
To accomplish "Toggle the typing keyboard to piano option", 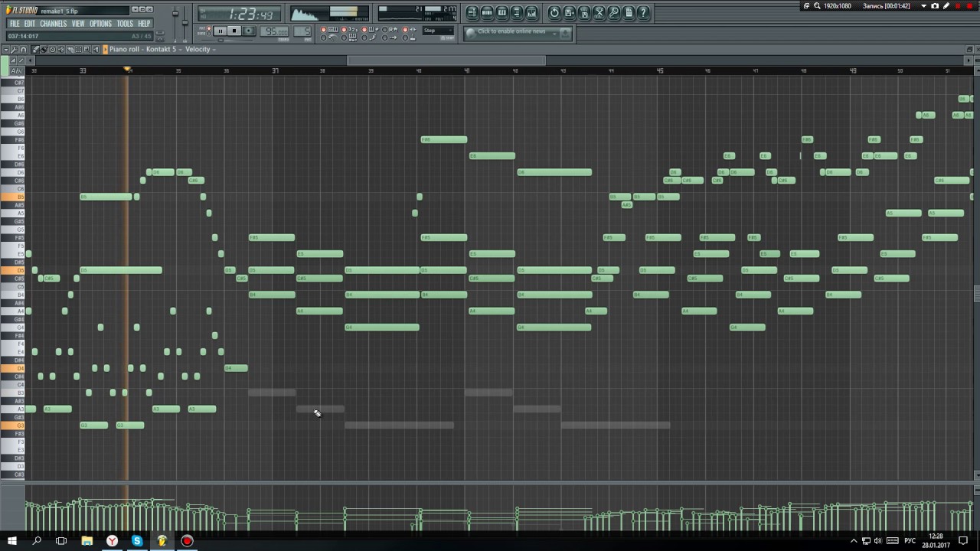I will pyautogui.click(x=325, y=30).
